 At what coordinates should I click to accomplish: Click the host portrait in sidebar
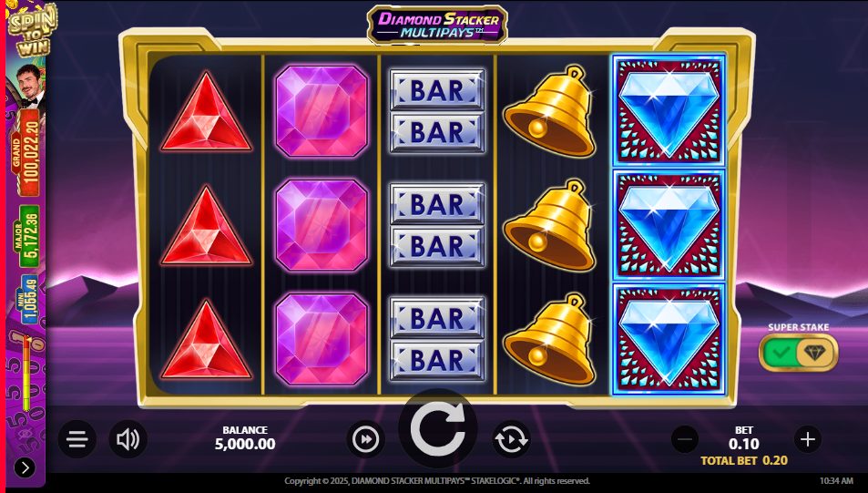pos(27,87)
